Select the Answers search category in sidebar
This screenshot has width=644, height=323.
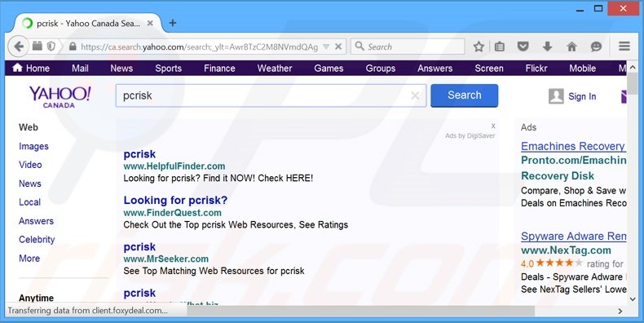coord(36,221)
